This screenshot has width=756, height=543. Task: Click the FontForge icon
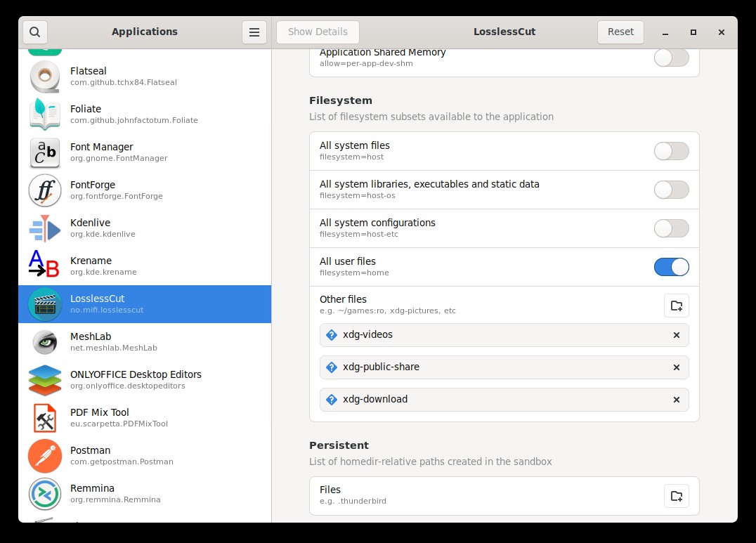(x=45, y=190)
